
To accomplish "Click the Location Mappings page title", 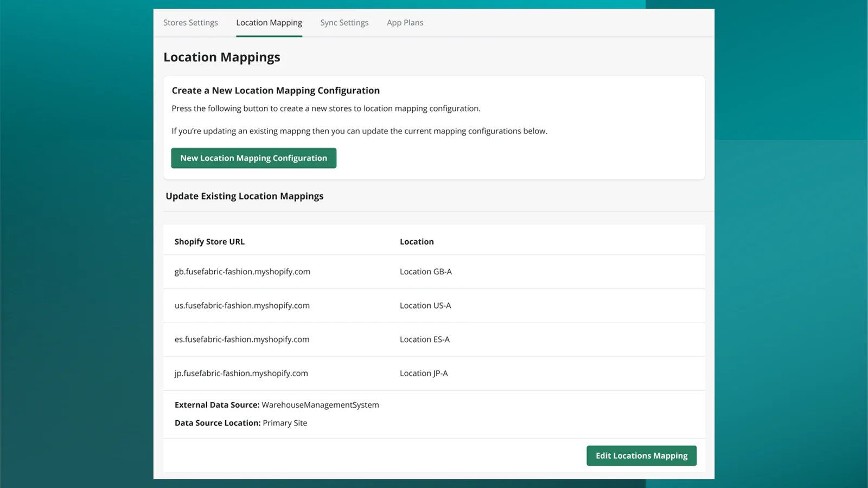I will [x=221, y=57].
